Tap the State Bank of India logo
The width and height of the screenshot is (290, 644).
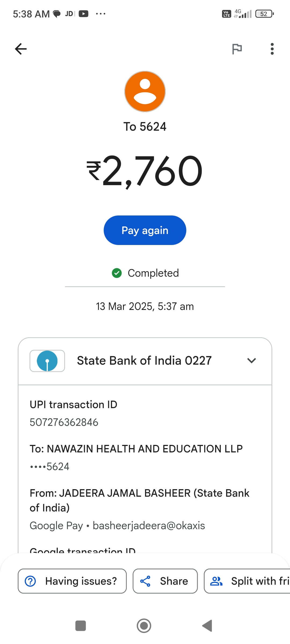click(47, 361)
